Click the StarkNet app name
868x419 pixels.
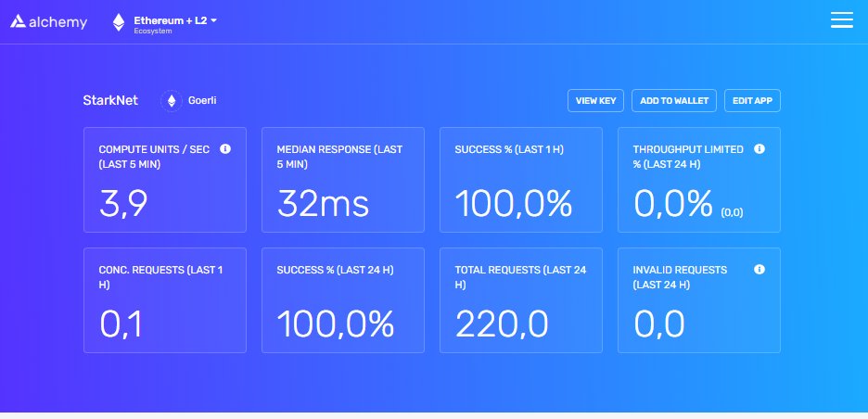[x=110, y=101]
